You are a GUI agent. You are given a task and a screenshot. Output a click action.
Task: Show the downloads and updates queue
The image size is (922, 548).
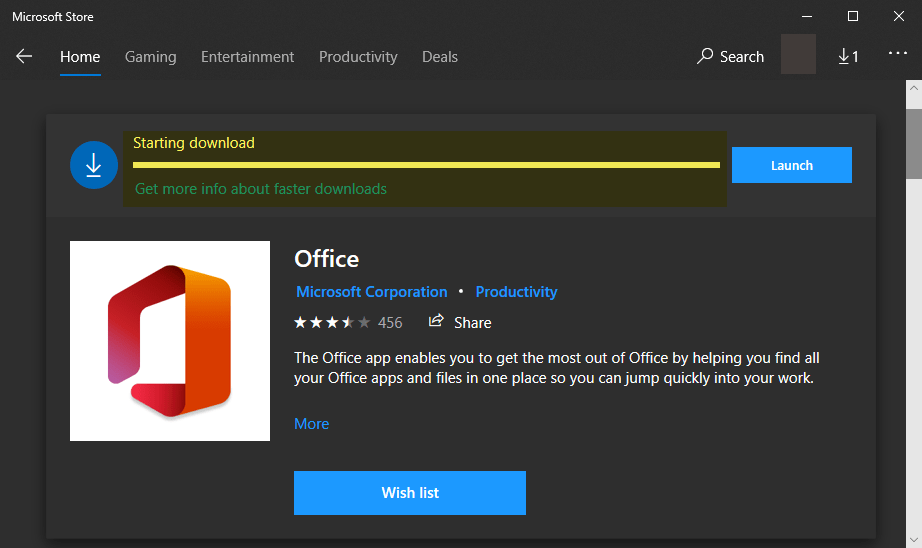pos(848,56)
